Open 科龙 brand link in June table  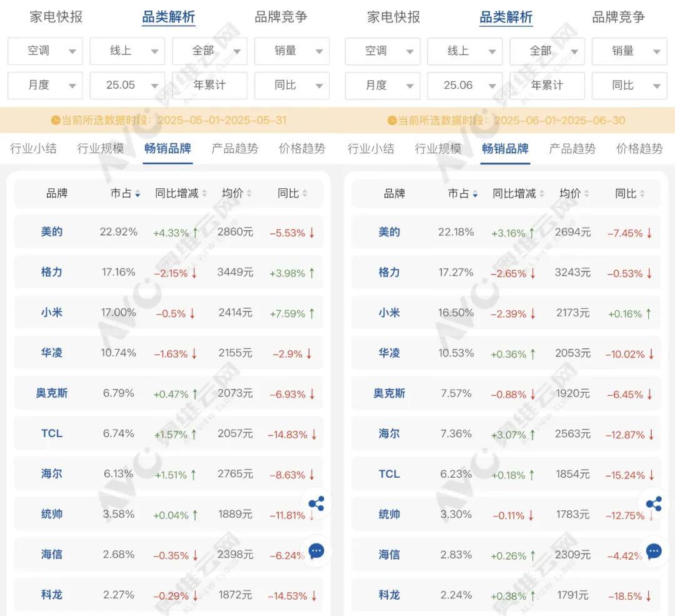pos(389,595)
